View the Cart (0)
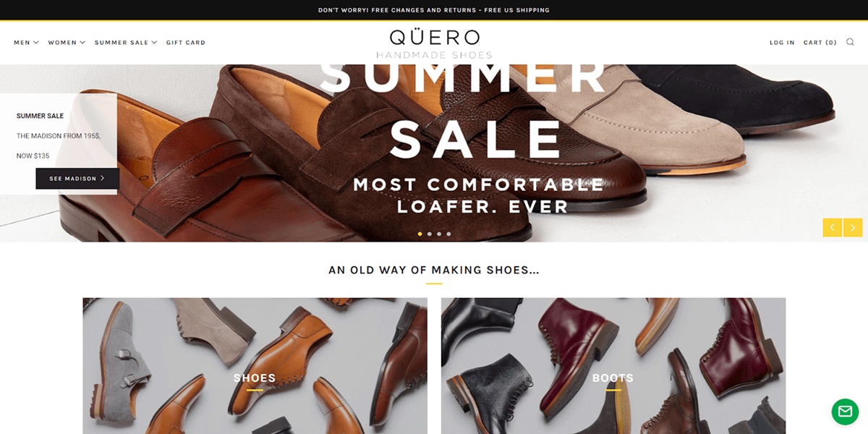 pos(820,43)
